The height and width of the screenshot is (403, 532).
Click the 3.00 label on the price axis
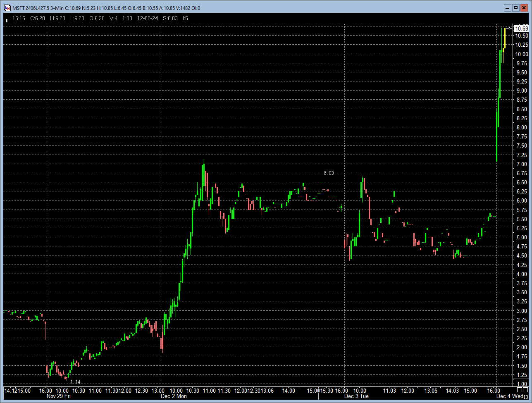(x=522, y=311)
